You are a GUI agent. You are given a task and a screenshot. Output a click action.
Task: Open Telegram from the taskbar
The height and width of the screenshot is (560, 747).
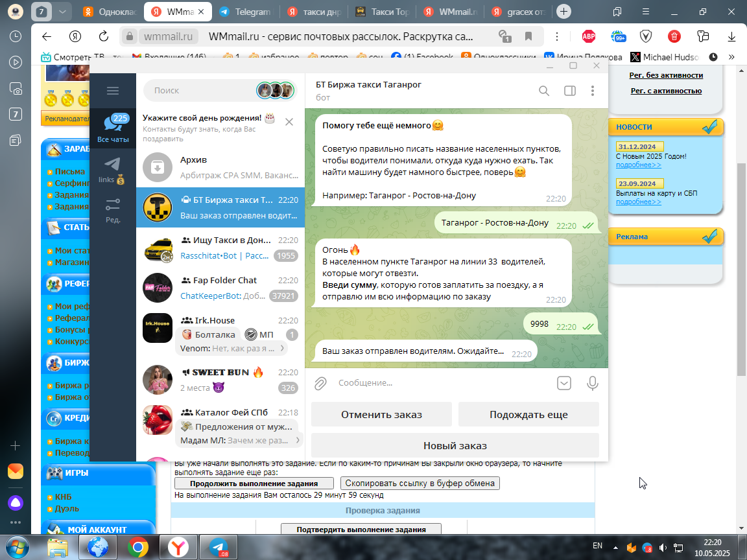[x=219, y=548]
